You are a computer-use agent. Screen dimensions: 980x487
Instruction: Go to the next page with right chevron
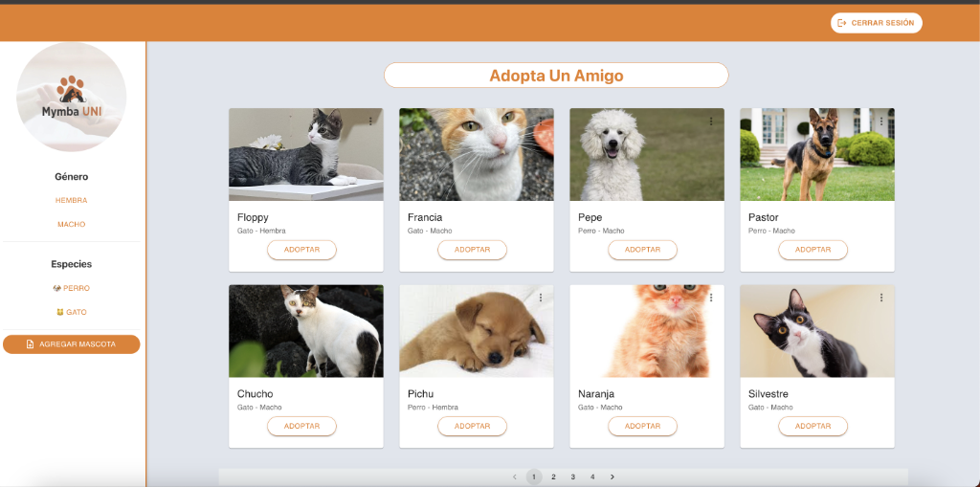tap(612, 477)
